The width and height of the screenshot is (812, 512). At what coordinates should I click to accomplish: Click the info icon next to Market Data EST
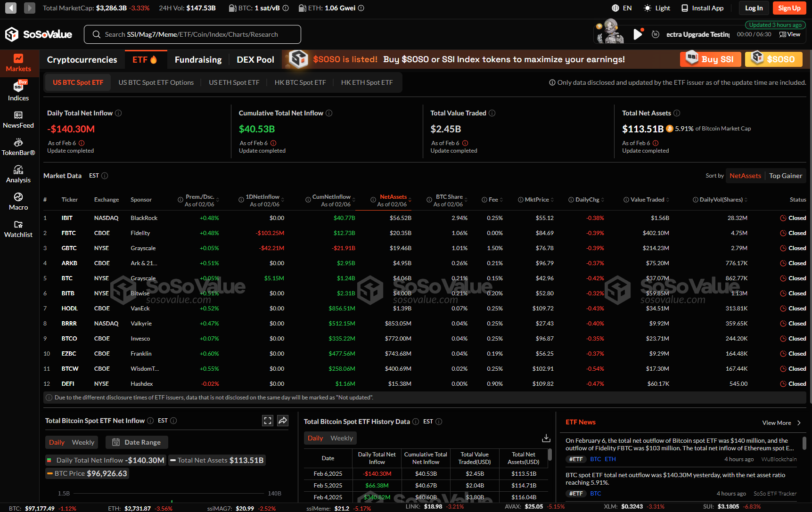[x=105, y=176]
